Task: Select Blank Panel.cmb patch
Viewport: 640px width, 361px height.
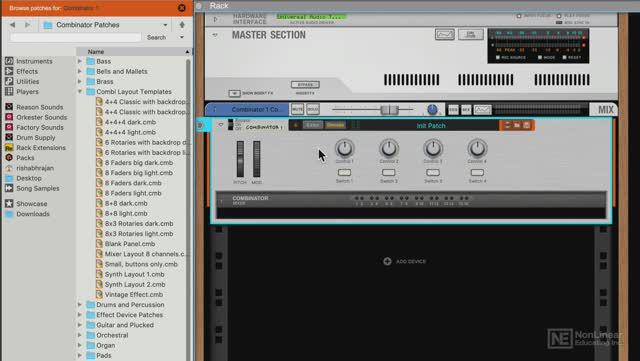Action: click(x=130, y=244)
